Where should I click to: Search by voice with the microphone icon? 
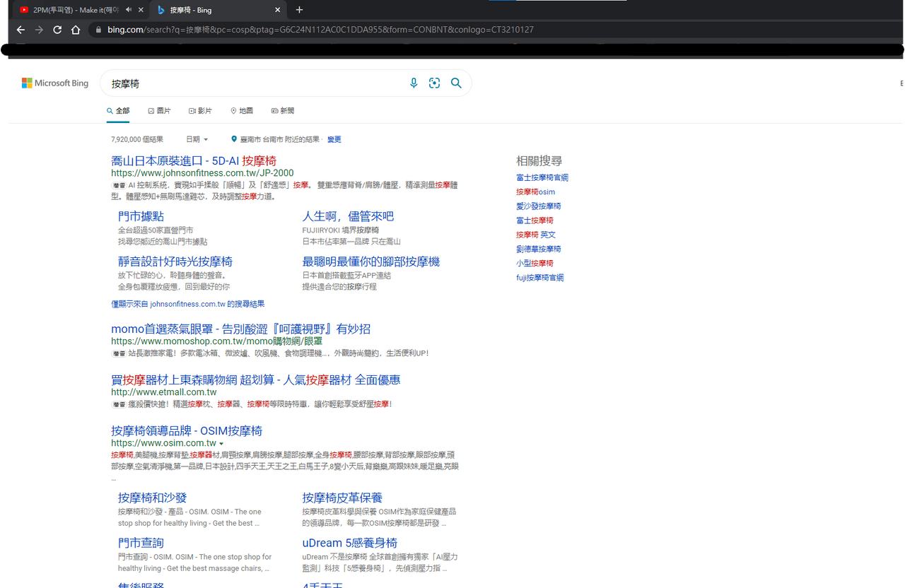tap(414, 83)
